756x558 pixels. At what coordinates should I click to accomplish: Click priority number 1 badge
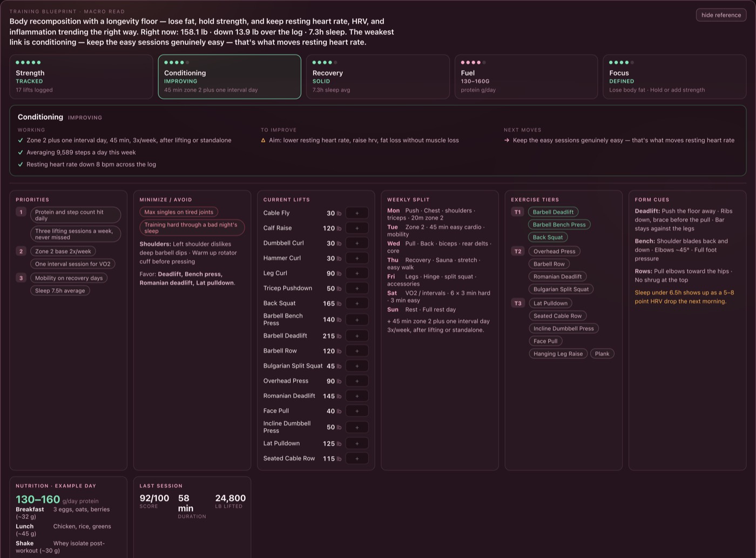click(21, 212)
